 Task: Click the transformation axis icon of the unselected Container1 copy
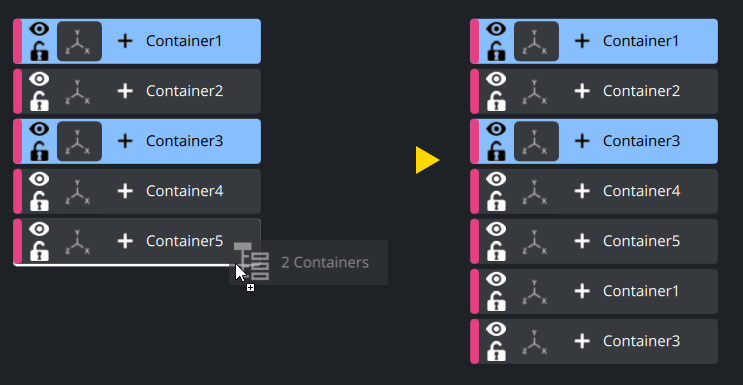534,291
